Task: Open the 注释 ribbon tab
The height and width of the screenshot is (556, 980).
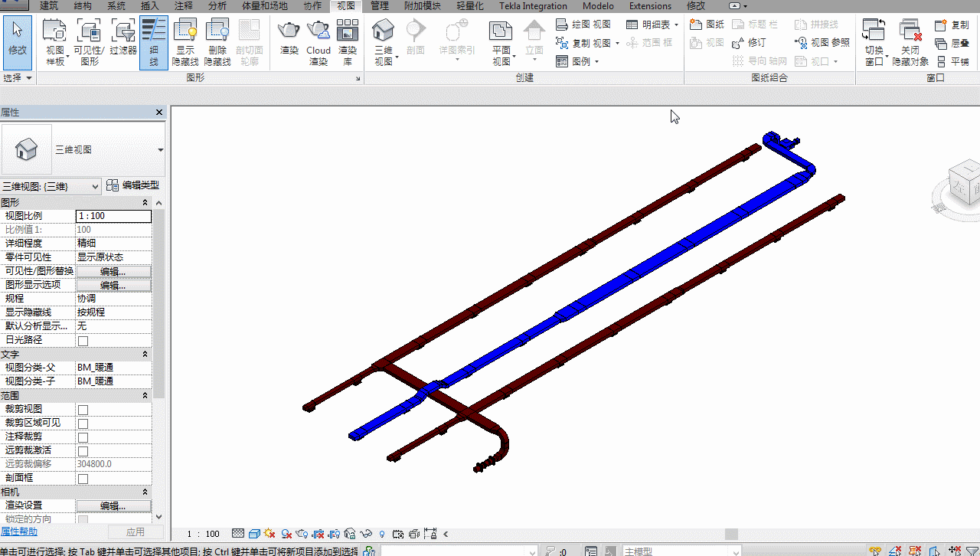Action: (184, 6)
